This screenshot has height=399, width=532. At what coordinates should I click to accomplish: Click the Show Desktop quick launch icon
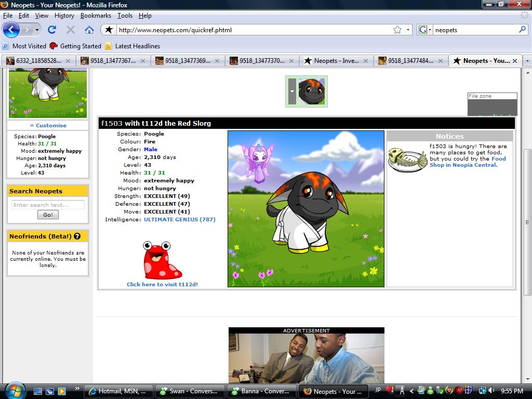click(37, 391)
